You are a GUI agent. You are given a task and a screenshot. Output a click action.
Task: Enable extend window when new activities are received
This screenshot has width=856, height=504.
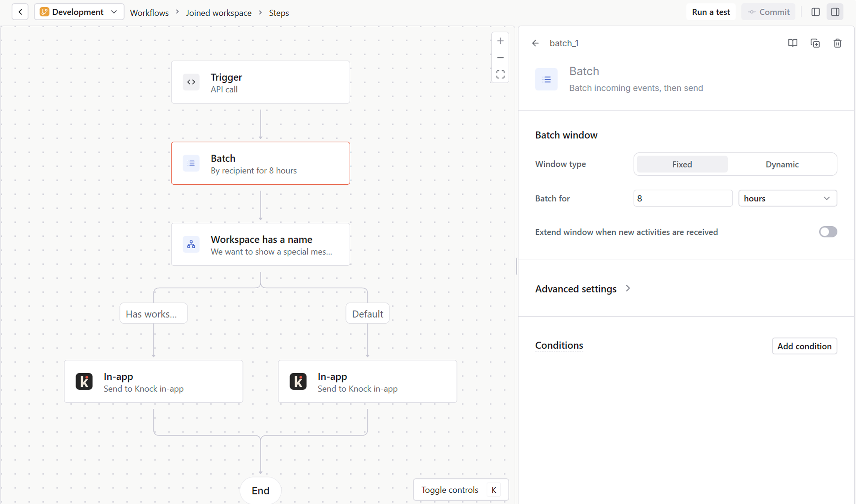pyautogui.click(x=828, y=232)
